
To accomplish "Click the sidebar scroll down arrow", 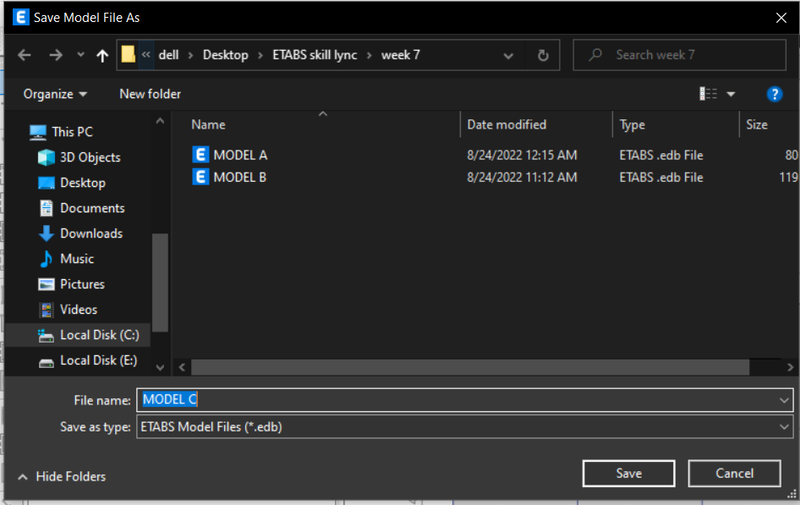I will click(x=160, y=367).
